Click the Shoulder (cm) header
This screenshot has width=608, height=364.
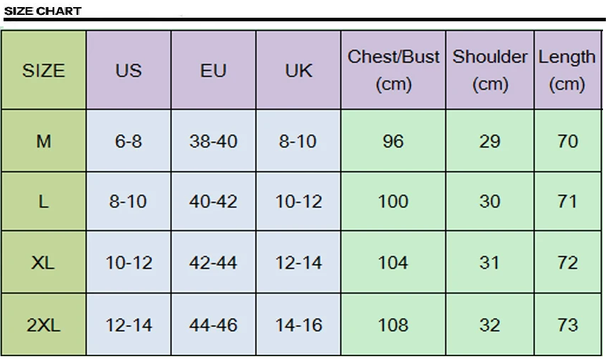490,70
